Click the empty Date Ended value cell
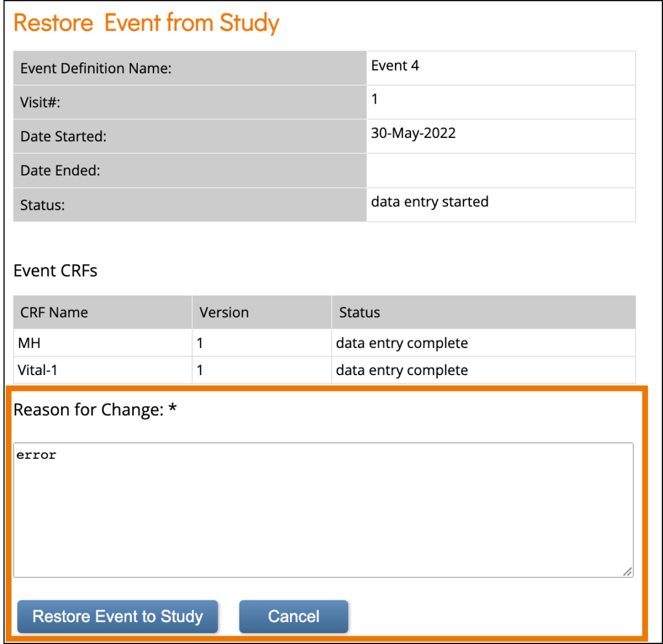This screenshot has height=644, width=663. [x=500, y=170]
